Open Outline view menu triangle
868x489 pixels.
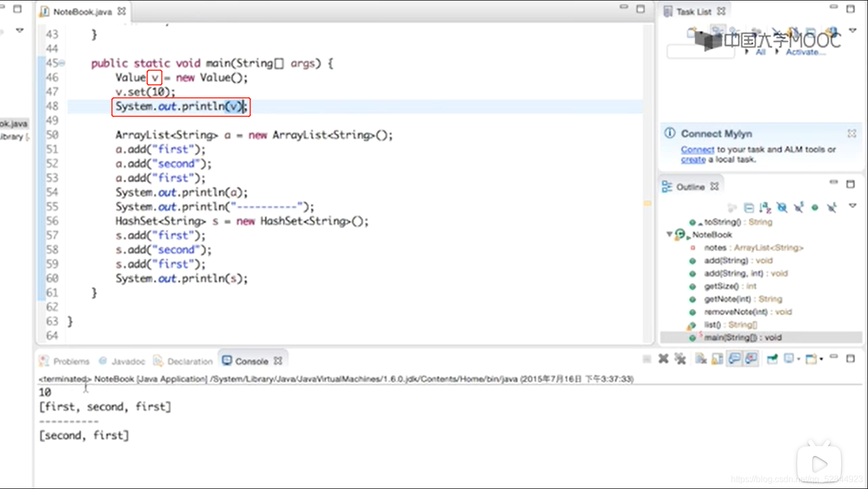(x=853, y=206)
